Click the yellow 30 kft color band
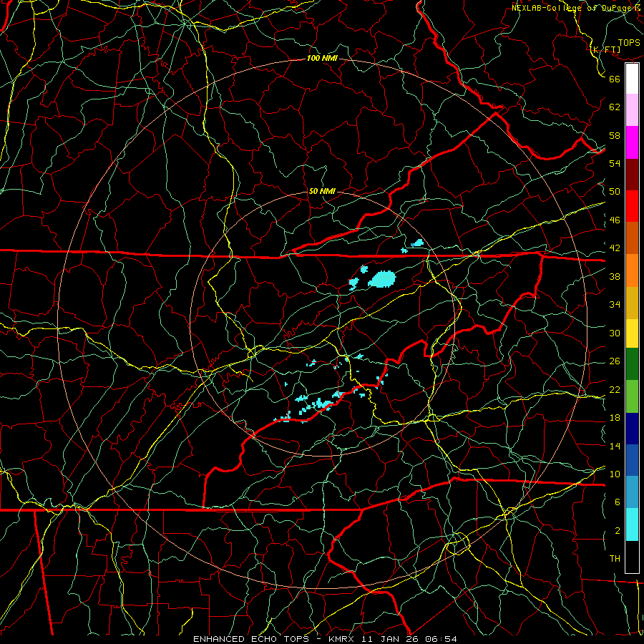644x644 pixels. (632, 333)
